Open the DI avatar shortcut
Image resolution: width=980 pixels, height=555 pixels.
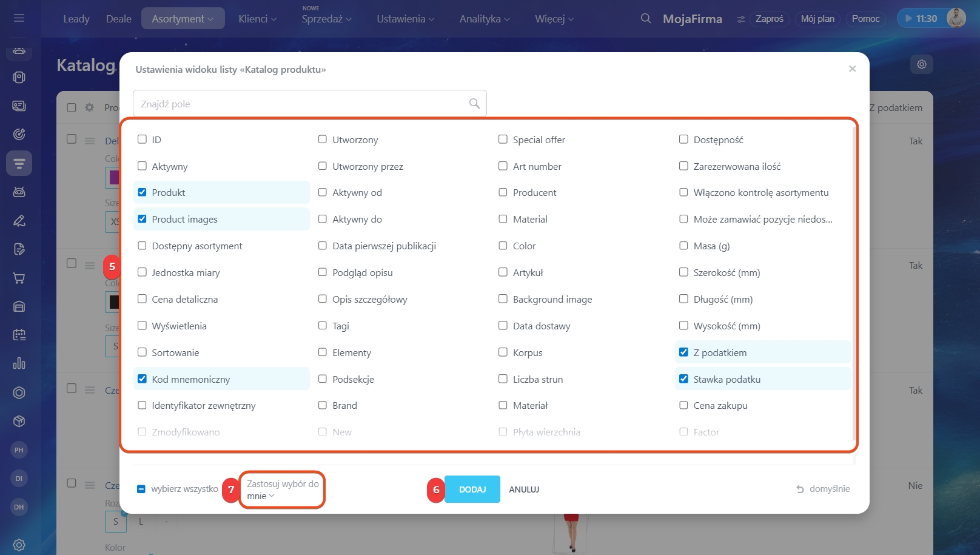pyautogui.click(x=19, y=479)
